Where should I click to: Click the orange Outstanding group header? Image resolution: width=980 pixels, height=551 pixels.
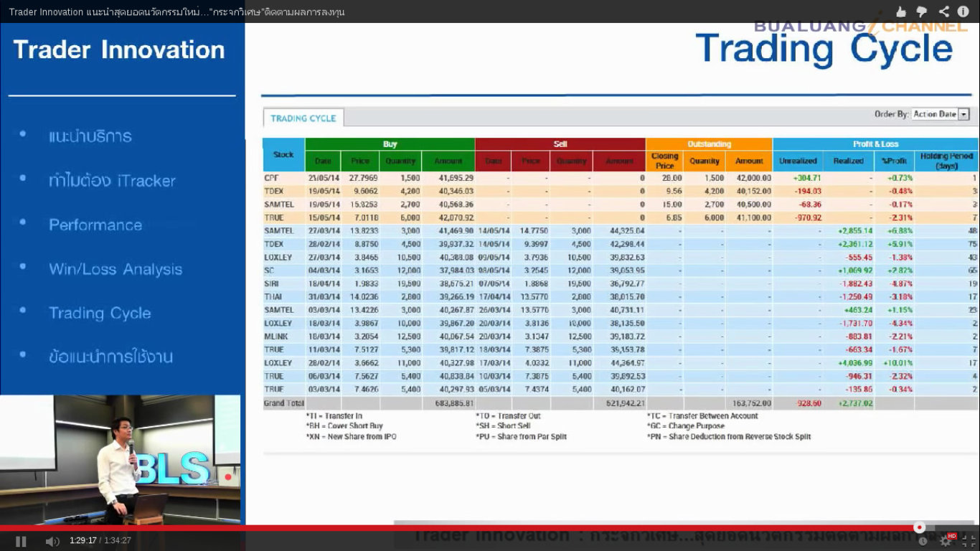(x=710, y=144)
